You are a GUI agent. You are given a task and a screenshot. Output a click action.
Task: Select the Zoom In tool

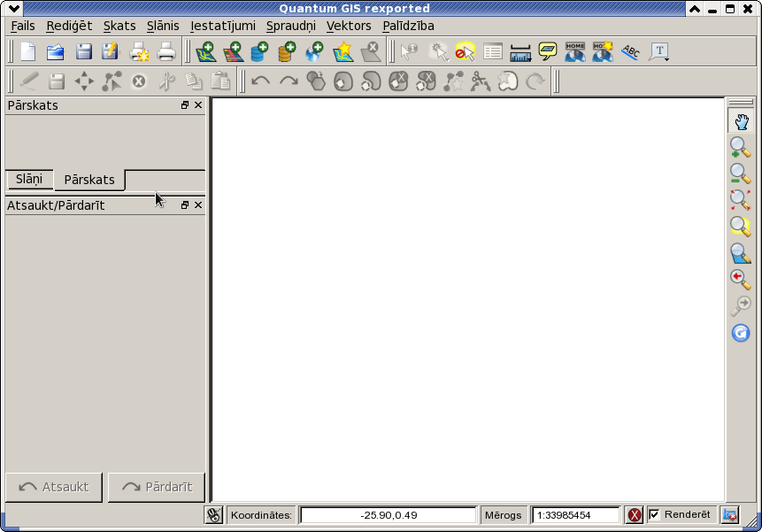pyautogui.click(x=741, y=147)
